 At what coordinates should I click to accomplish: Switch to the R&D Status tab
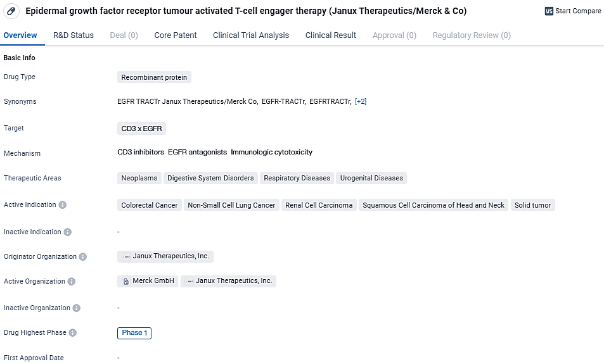point(74,35)
